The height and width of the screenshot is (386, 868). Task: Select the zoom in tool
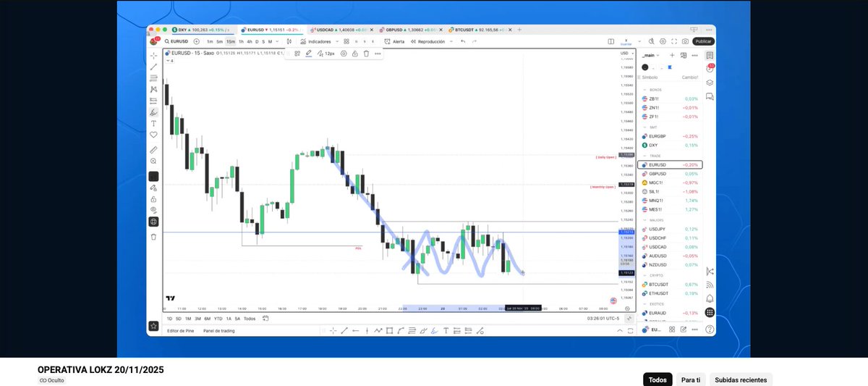click(153, 161)
